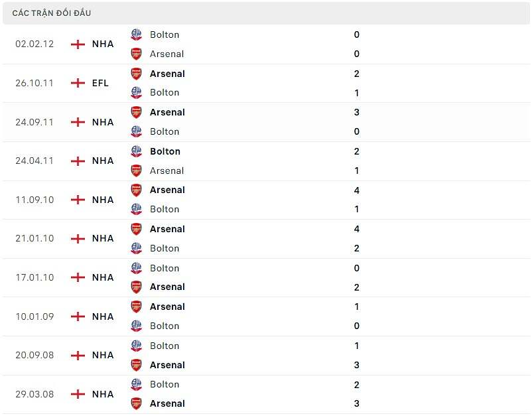Click Bolton crest in 24.04.11 match
The width and height of the screenshot is (532, 416).
[136, 151]
